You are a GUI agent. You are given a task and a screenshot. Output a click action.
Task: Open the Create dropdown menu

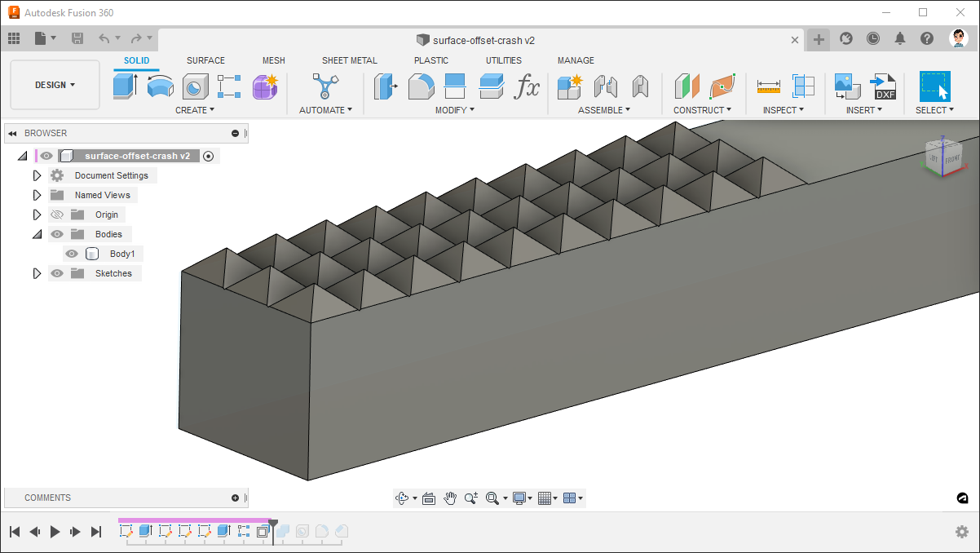point(194,109)
